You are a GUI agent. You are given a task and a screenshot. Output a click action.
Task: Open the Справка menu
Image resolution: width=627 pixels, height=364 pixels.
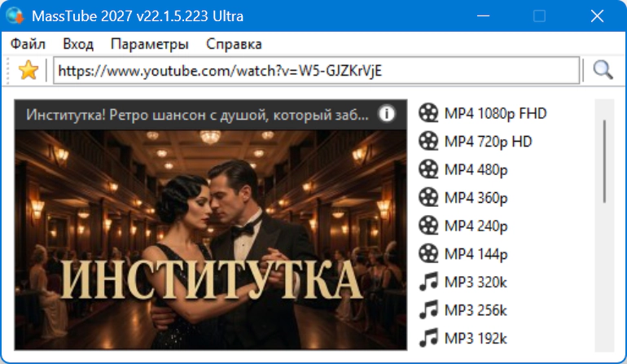point(234,44)
